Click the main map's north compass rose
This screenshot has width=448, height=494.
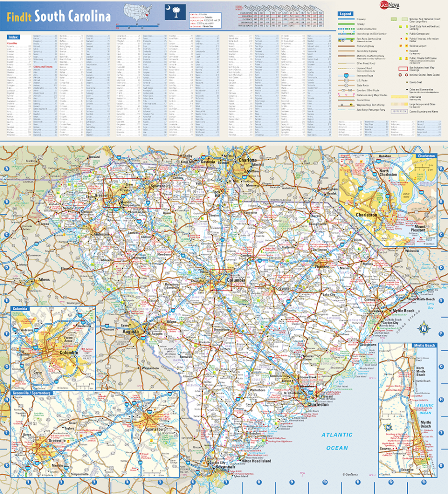point(424,329)
